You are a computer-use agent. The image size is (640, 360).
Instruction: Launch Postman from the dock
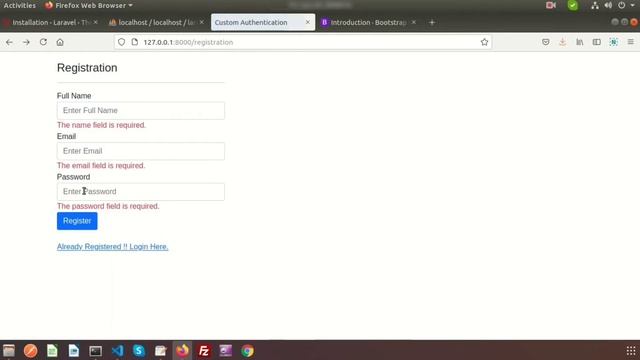pyautogui.click(x=31, y=351)
